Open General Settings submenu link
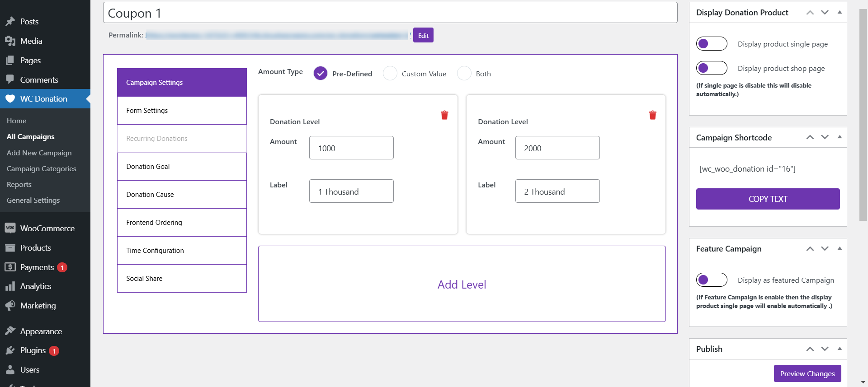The height and width of the screenshot is (387, 868). 33,200
